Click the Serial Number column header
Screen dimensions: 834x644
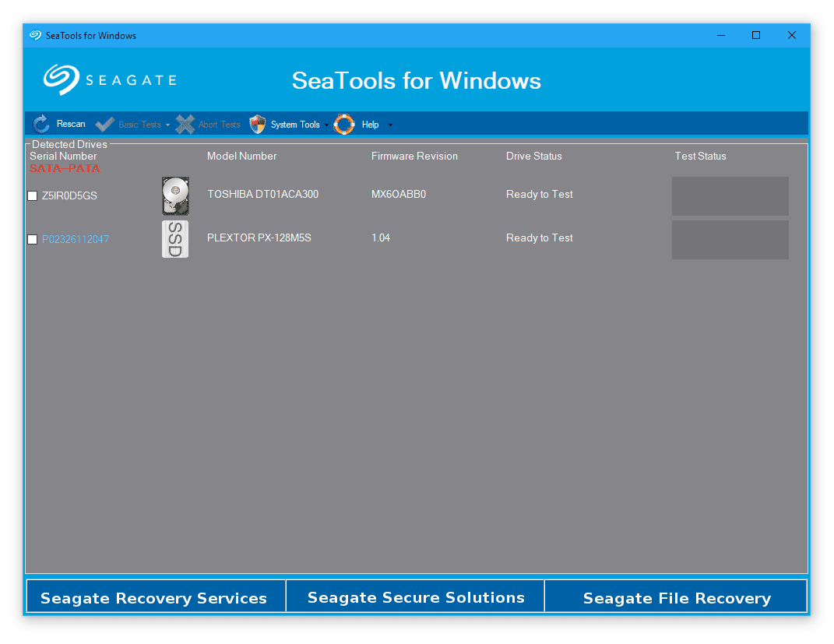tap(63, 156)
